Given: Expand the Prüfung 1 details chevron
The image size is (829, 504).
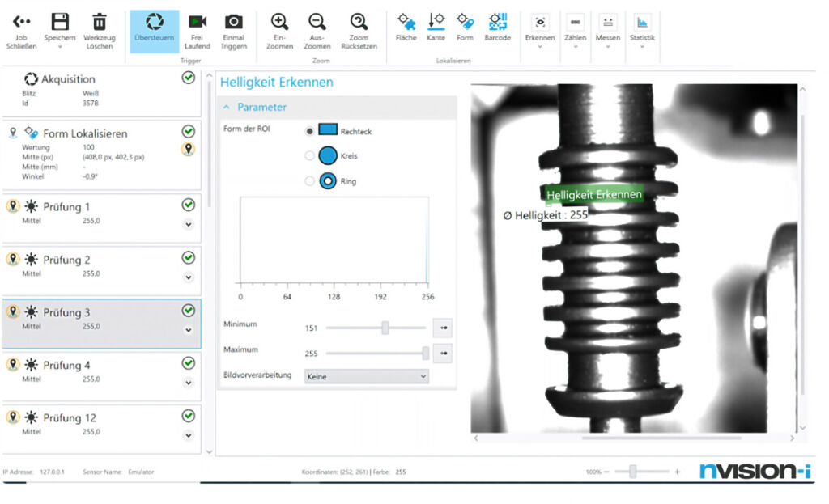Looking at the screenshot, I should pyautogui.click(x=189, y=224).
